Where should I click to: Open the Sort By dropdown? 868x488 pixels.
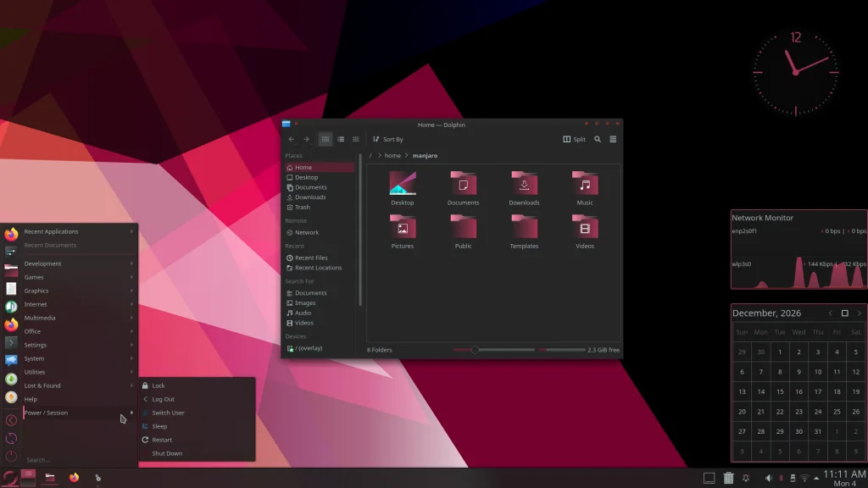(x=388, y=140)
